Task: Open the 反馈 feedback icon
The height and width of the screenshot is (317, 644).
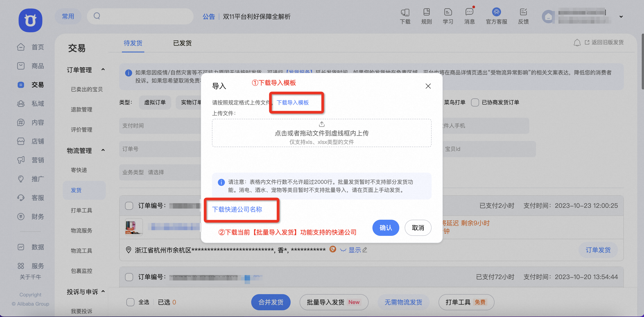Action: 523,12
